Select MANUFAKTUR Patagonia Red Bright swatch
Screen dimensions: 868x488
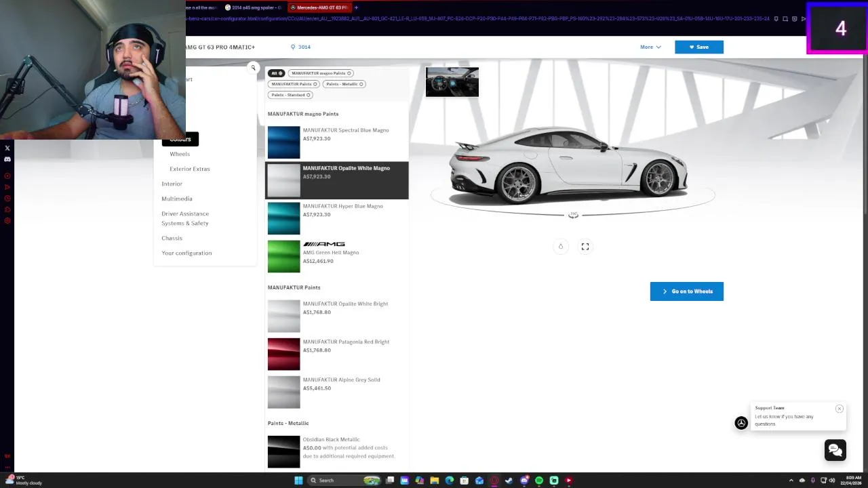(x=283, y=354)
